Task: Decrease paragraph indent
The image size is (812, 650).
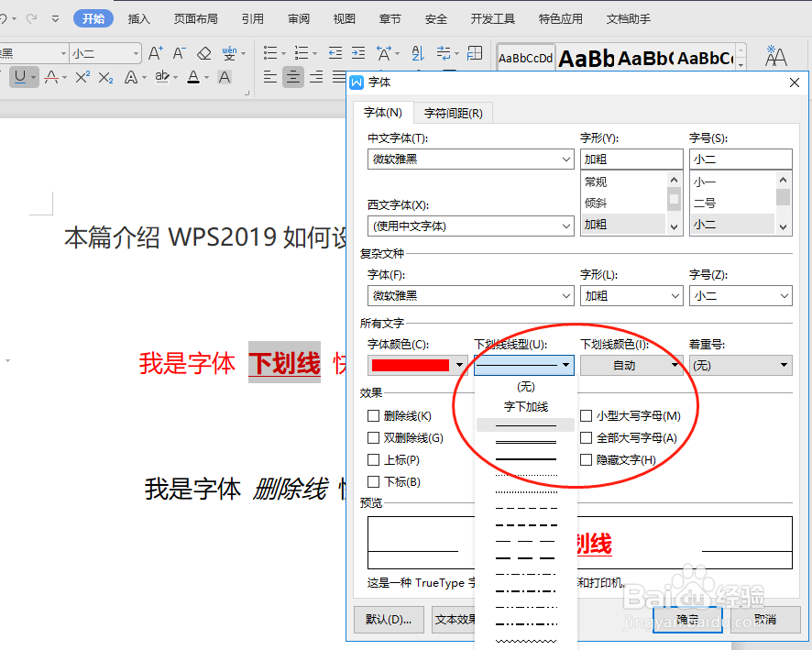Action: (x=335, y=53)
